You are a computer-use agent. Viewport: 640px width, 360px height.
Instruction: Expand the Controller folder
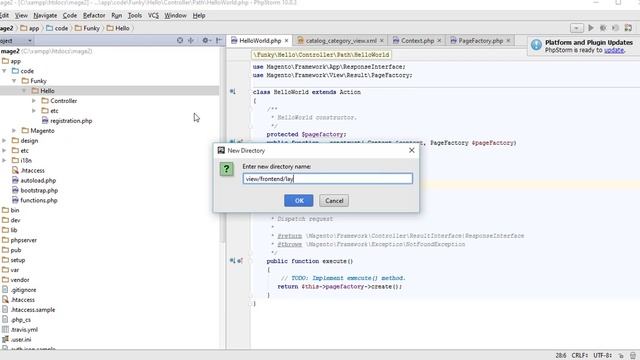point(34,100)
